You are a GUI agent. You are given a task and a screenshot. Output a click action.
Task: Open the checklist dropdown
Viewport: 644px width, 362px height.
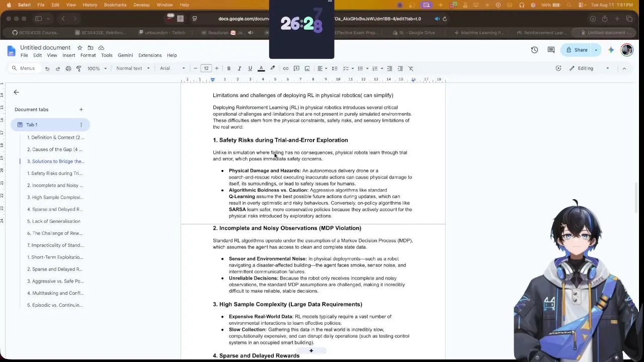pyautogui.click(x=348, y=68)
